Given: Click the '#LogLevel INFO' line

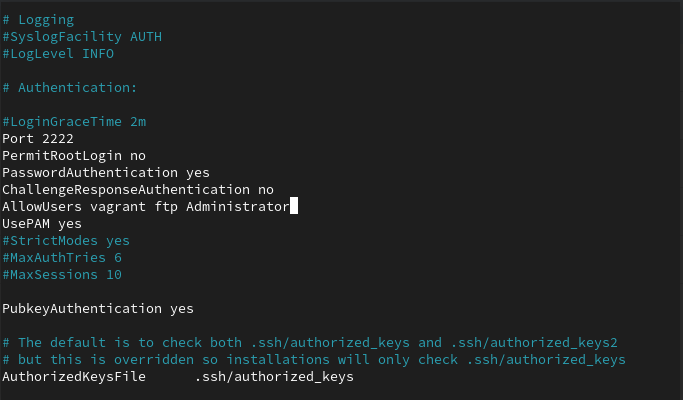Looking at the screenshot, I should coord(58,53).
